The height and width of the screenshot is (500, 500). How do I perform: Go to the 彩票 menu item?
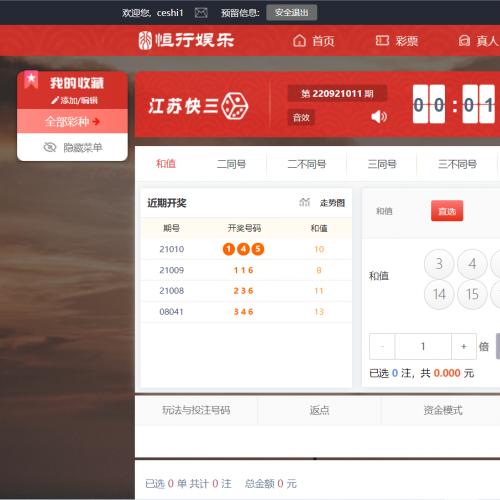coord(407,41)
